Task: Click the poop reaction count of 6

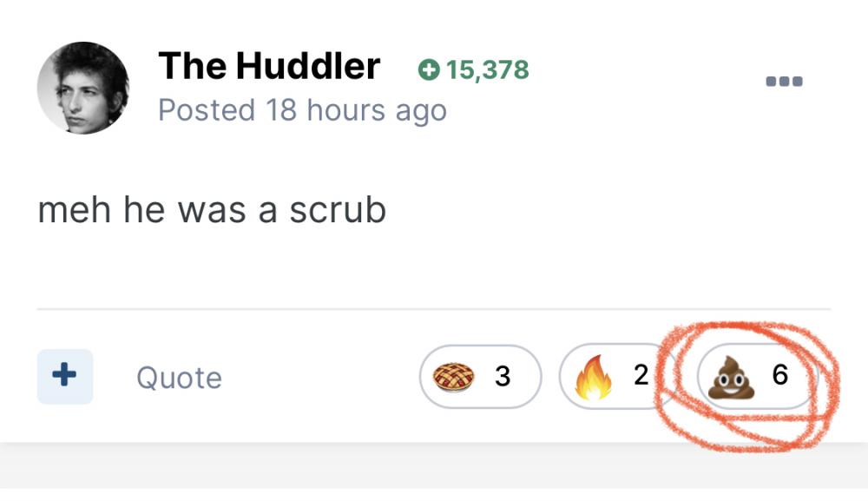Action: (x=779, y=375)
